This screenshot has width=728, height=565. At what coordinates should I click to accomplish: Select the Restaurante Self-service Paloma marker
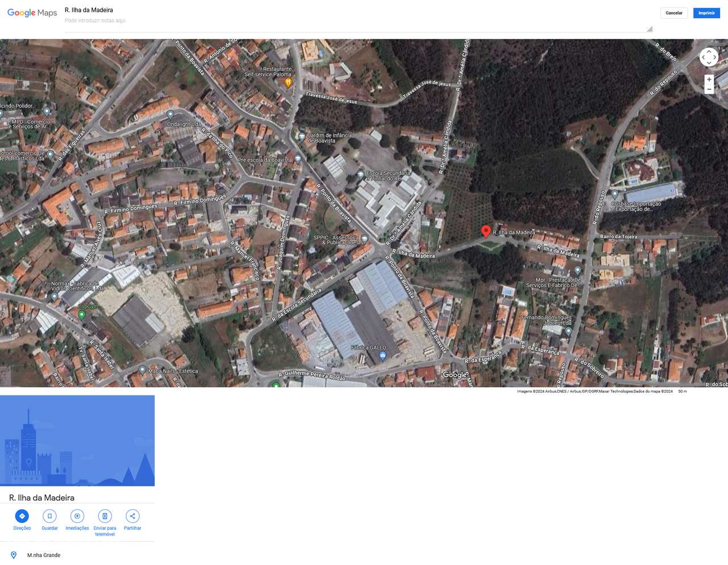287,82
